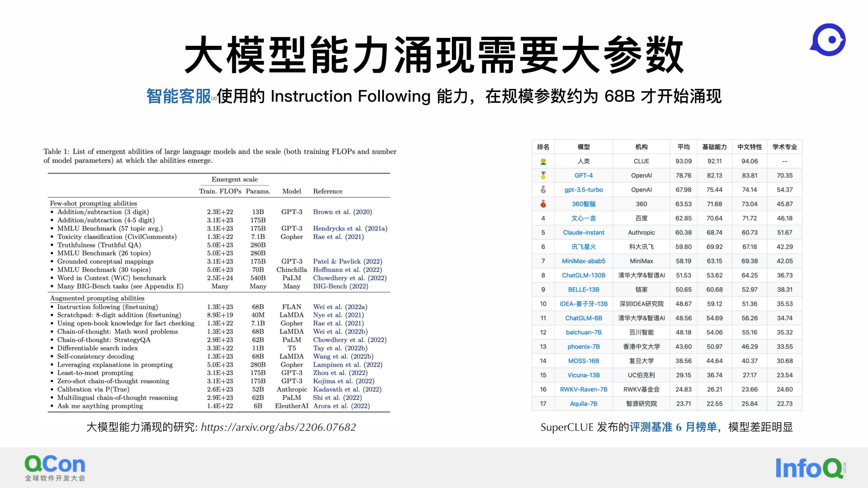This screenshot has height=488, width=868.
Task: Open the 讯飞星火 model link
Action: point(584,247)
